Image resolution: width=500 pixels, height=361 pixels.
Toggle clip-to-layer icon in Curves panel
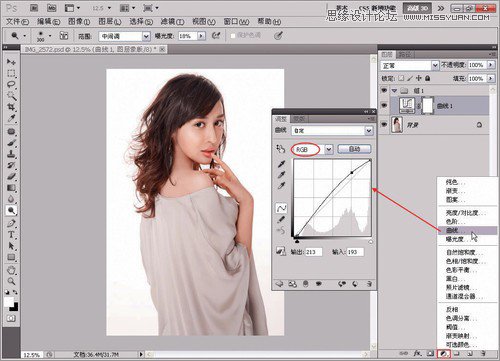305,284
